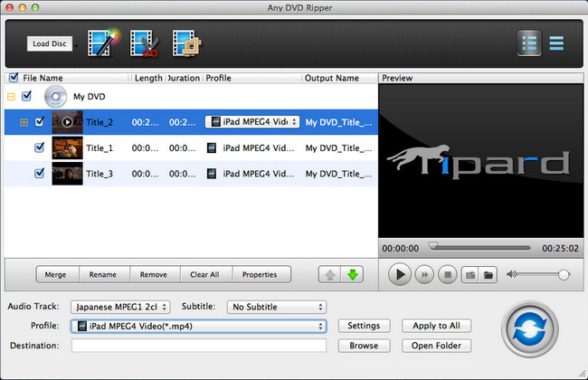Select the Title_3 row name text
588x380 pixels.
(x=100, y=174)
